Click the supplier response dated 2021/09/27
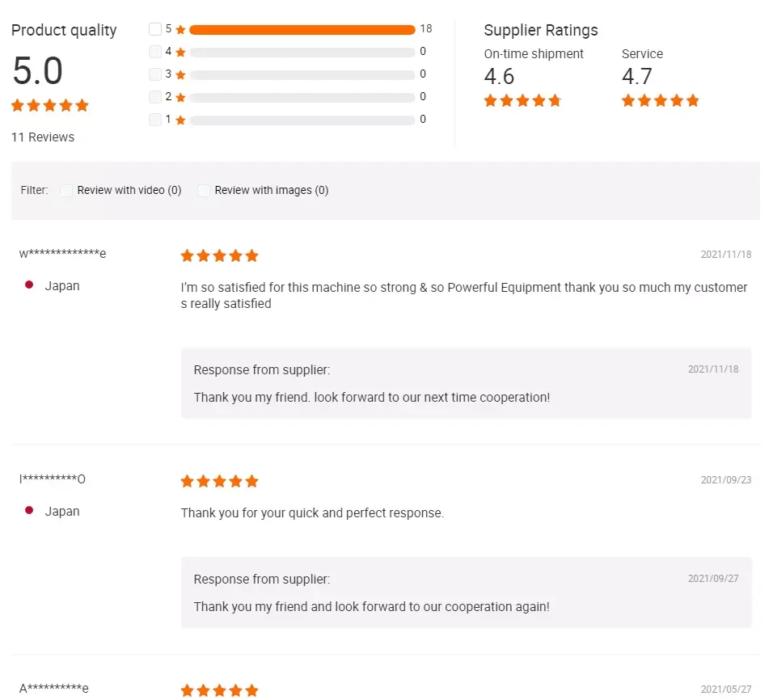The height and width of the screenshot is (700, 773). (466, 592)
